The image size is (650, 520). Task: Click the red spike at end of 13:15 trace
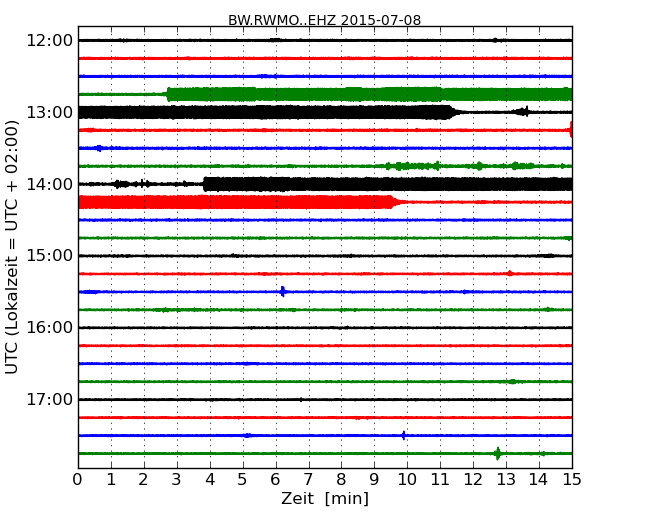click(571, 130)
